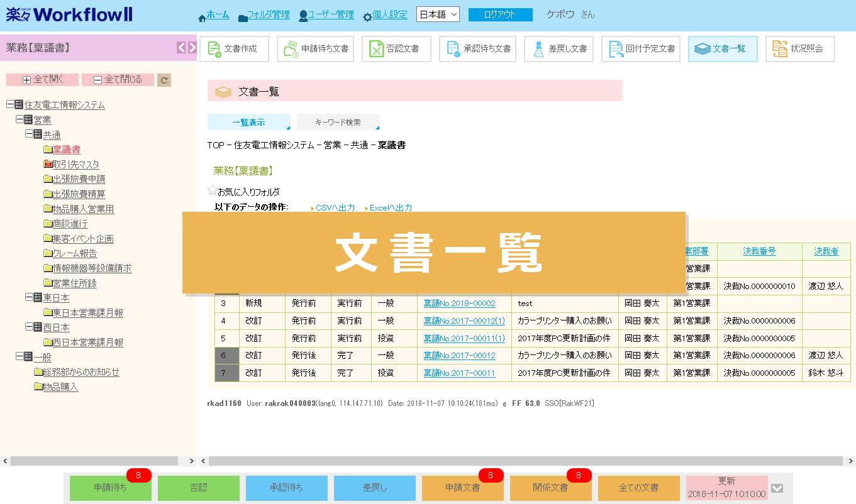Click the Excelへ出力 link
856x504 pixels.
pos(391,207)
